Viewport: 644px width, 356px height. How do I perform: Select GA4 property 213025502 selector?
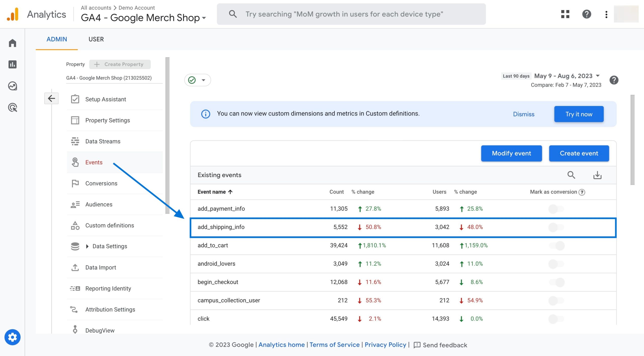[114, 78]
